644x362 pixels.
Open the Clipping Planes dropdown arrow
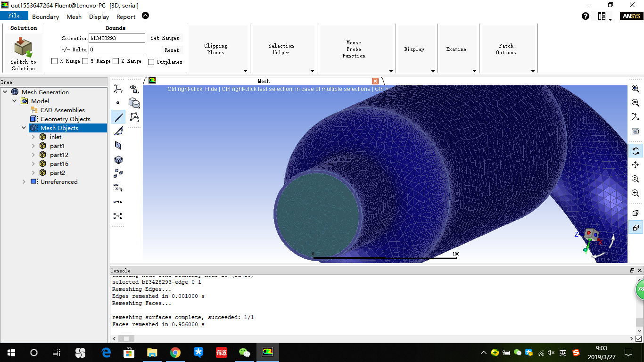245,71
